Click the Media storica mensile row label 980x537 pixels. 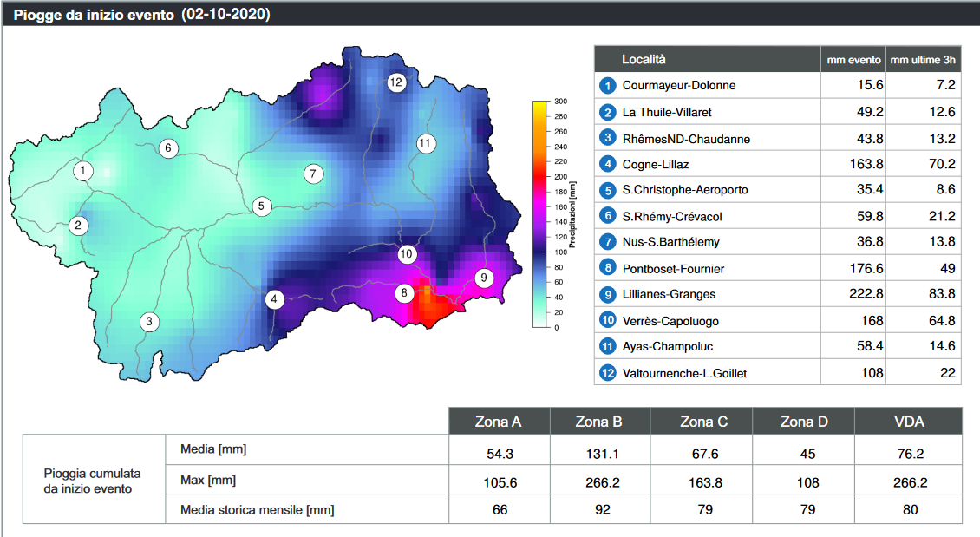(257, 509)
